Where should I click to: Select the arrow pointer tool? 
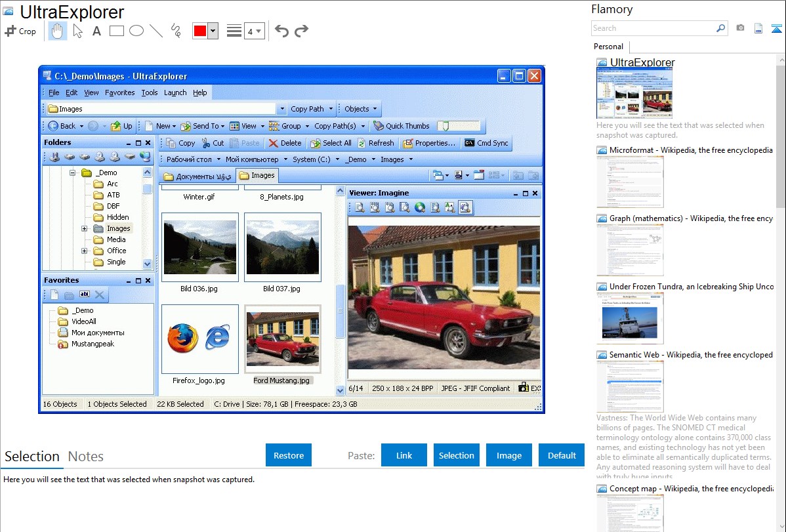pos(77,31)
